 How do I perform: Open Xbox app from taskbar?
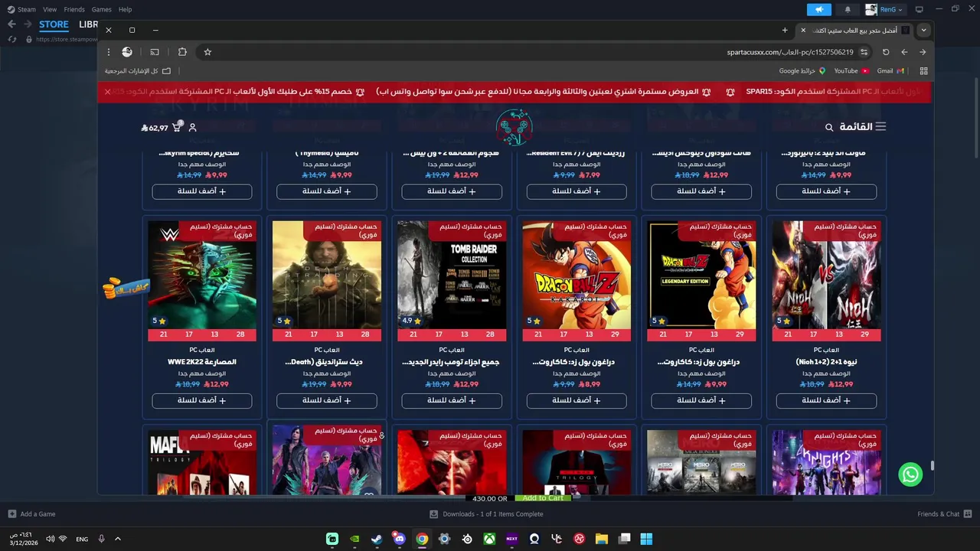tap(489, 539)
